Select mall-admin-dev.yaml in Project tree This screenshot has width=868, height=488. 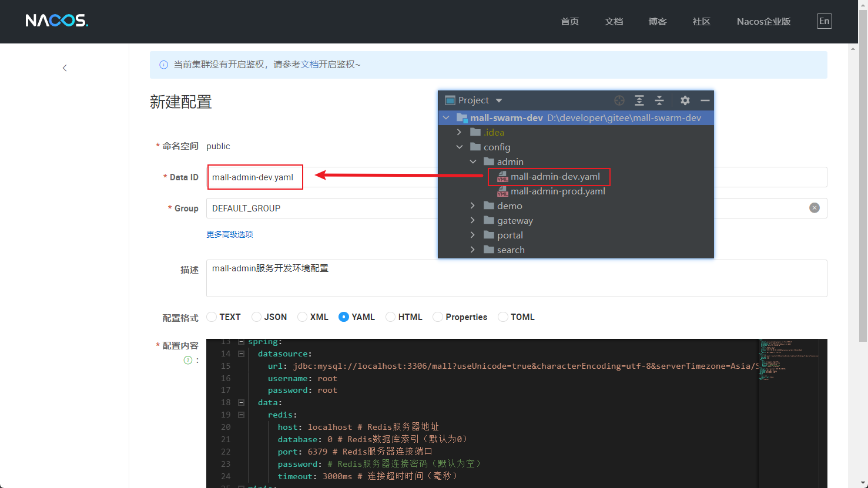tap(555, 177)
